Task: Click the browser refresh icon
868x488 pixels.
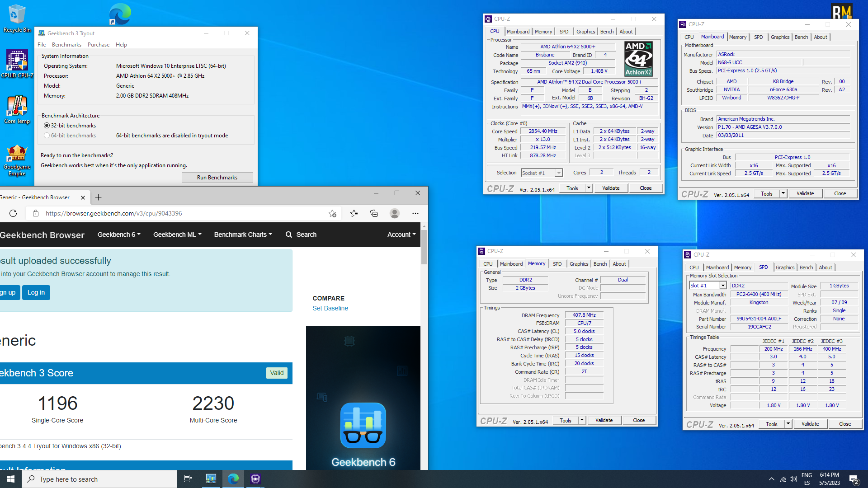Action: [x=13, y=213]
